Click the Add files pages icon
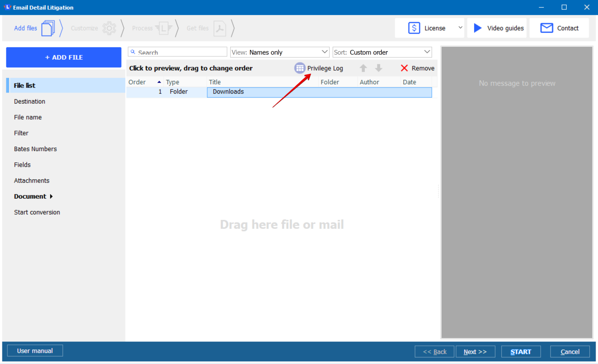The width and height of the screenshot is (598, 364). [x=48, y=28]
